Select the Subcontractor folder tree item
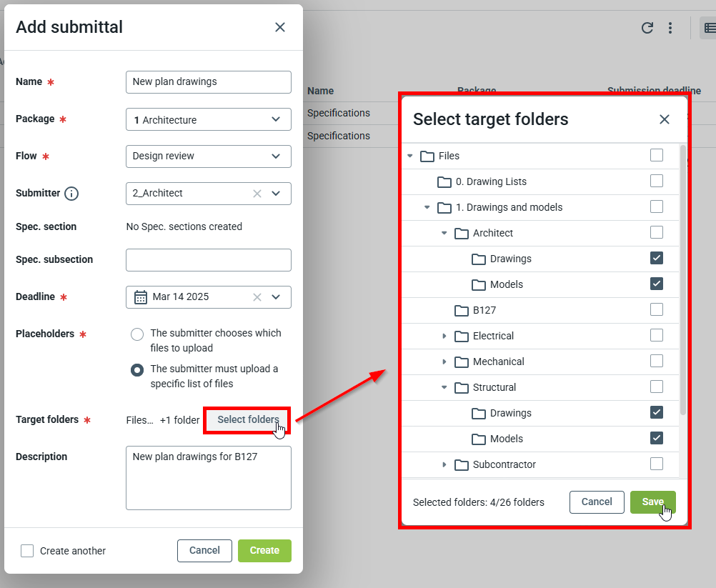This screenshot has width=716, height=588. (504, 464)
